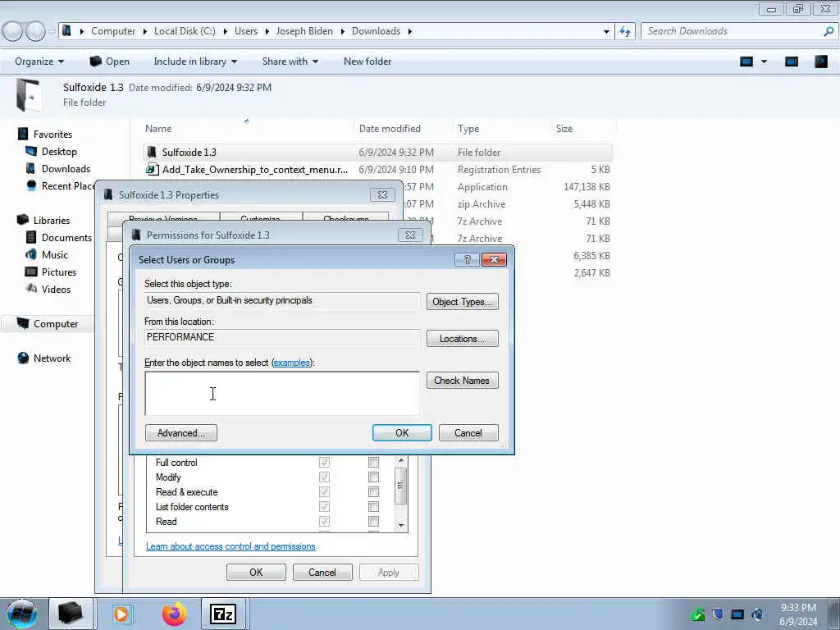Expand the address bar history dropdown arrow

(x=606, y=32)
